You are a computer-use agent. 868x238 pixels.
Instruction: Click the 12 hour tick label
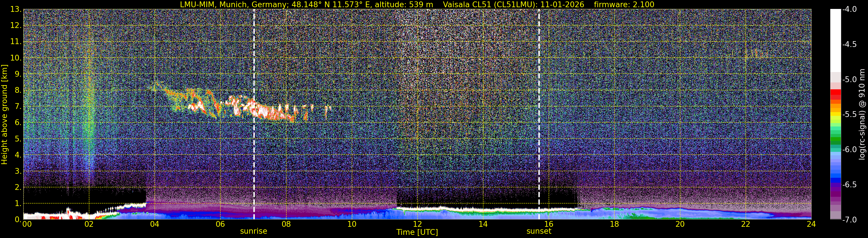417,224
